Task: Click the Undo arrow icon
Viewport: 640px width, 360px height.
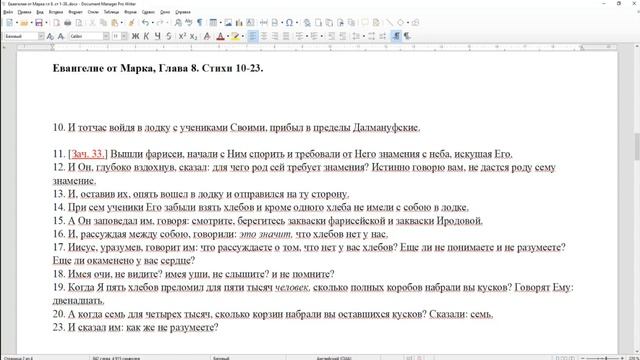Action: click(145, 23)
